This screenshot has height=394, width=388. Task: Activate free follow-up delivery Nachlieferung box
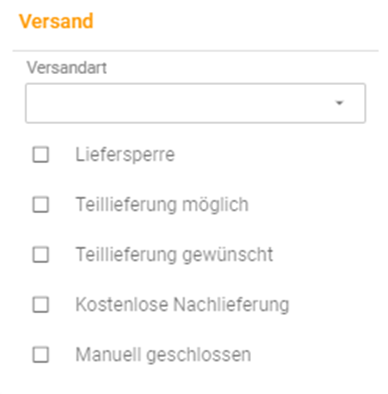(41, 305)
